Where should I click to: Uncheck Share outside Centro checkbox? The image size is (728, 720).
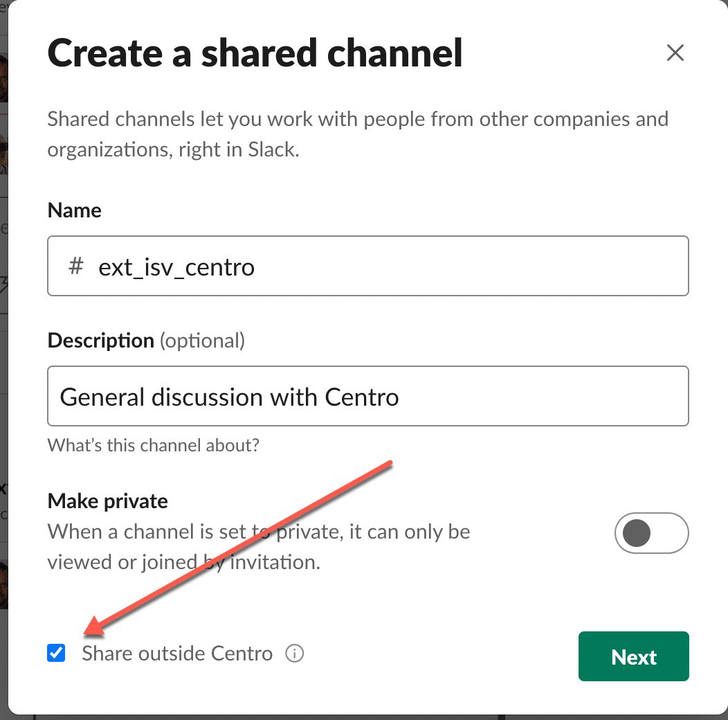pos(56,653)
